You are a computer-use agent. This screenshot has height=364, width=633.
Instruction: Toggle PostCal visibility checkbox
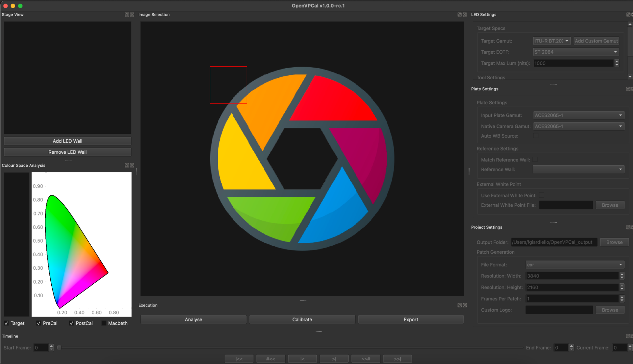(70, 323)
